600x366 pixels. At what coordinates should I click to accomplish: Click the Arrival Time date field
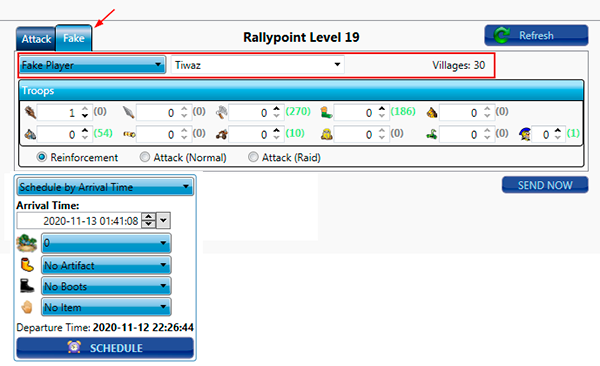click(79, 221)
